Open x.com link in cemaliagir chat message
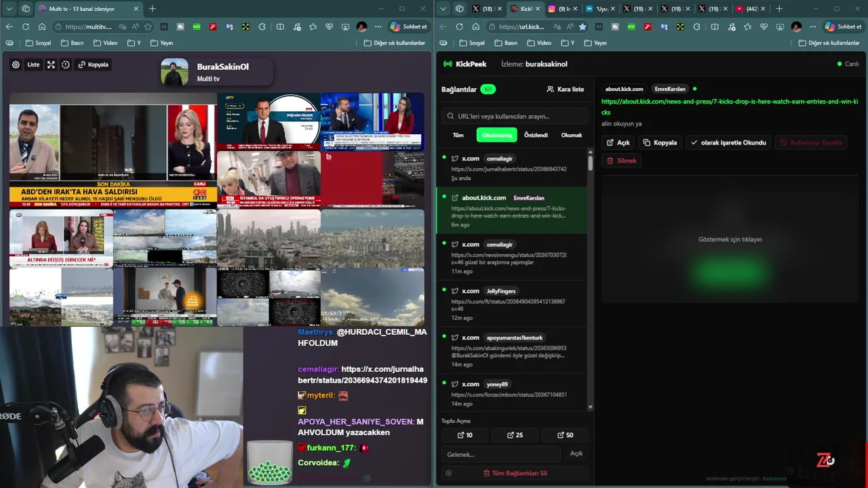The image size is (868, 488). pyautogui.click(x=363, y=375)
